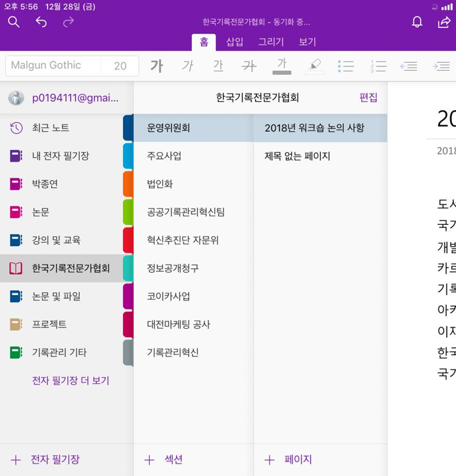Insert a bulleted list
Image resolution: width=456 pixels, height=476 pixels.
pos(346,66)
